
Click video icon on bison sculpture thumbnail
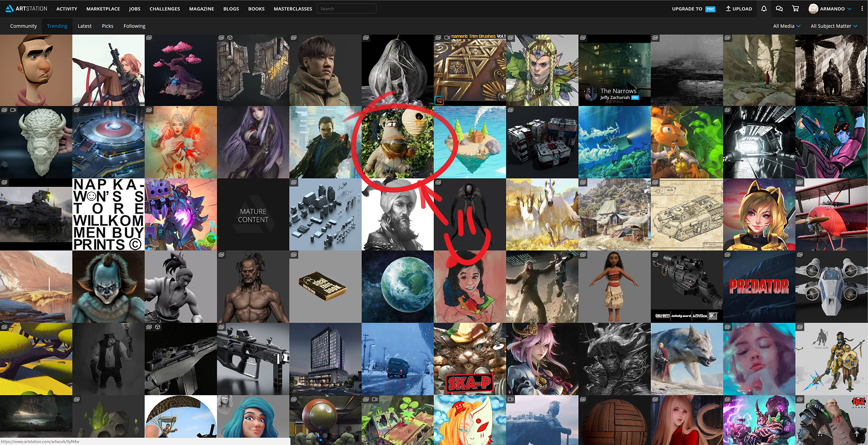coord(13,110)
